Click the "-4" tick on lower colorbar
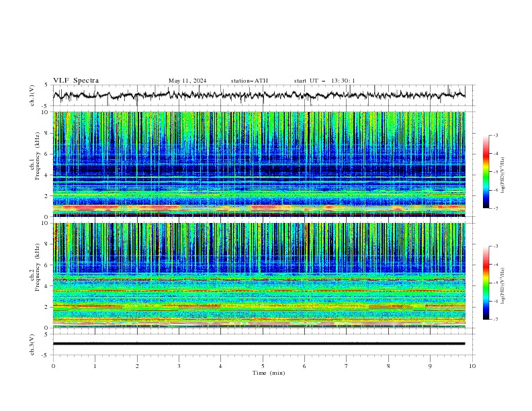 click(x=495, y=265)
